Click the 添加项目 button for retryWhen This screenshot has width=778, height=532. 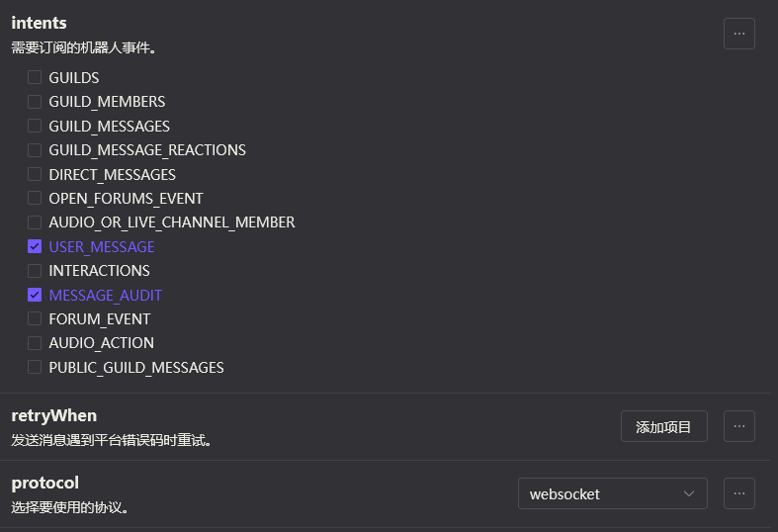663,426
